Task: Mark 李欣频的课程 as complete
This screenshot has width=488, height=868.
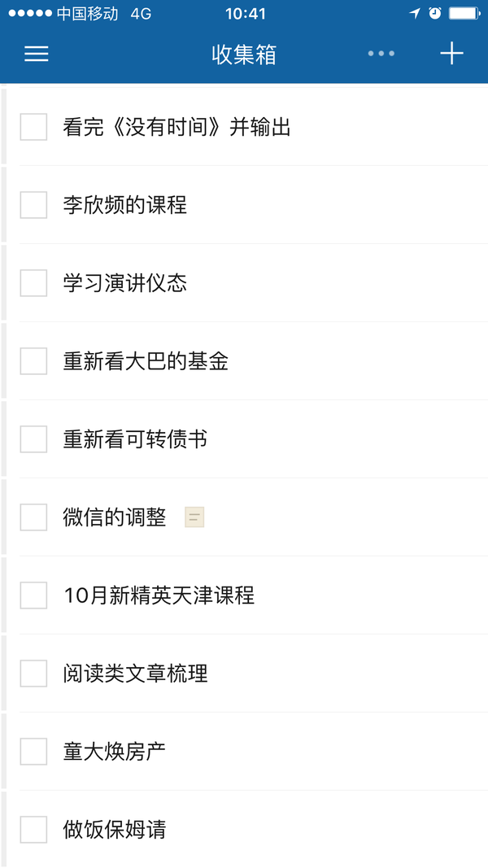Action: [x=33, y=205]
